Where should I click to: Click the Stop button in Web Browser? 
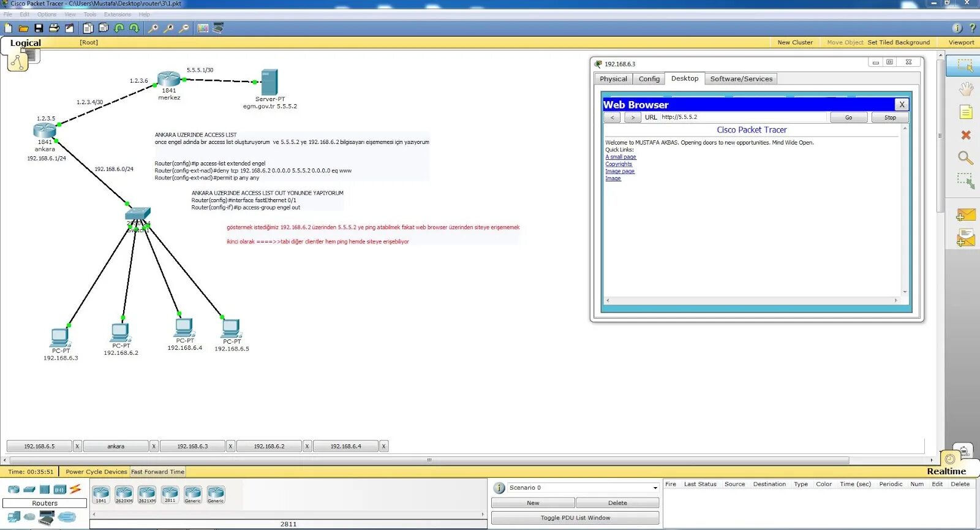tap(890, 118)
